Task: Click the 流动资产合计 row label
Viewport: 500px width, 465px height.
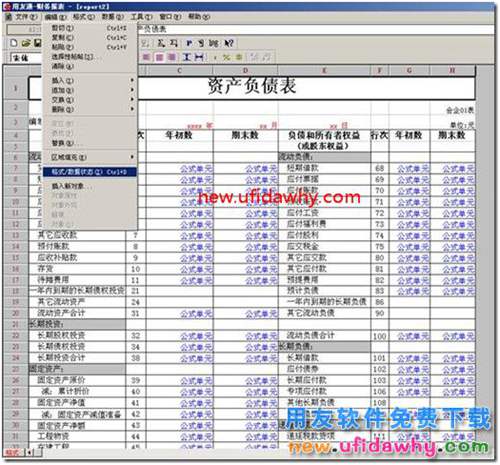Action: 61,313
